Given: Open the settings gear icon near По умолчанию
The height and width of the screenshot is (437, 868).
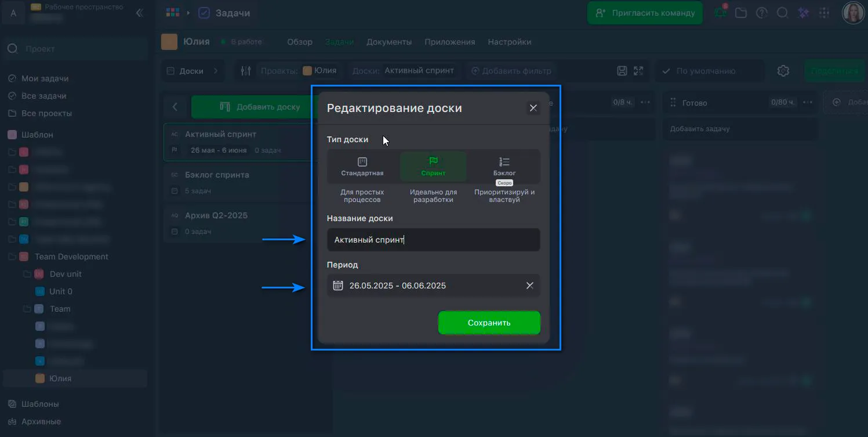Looking at the screenshot, I should (783, 71).
